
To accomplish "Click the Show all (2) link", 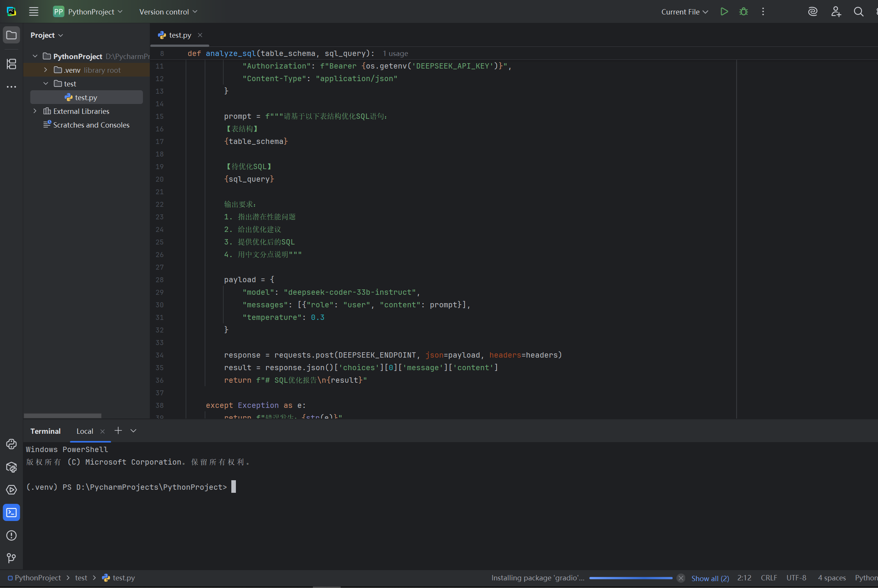I will 710,578.
